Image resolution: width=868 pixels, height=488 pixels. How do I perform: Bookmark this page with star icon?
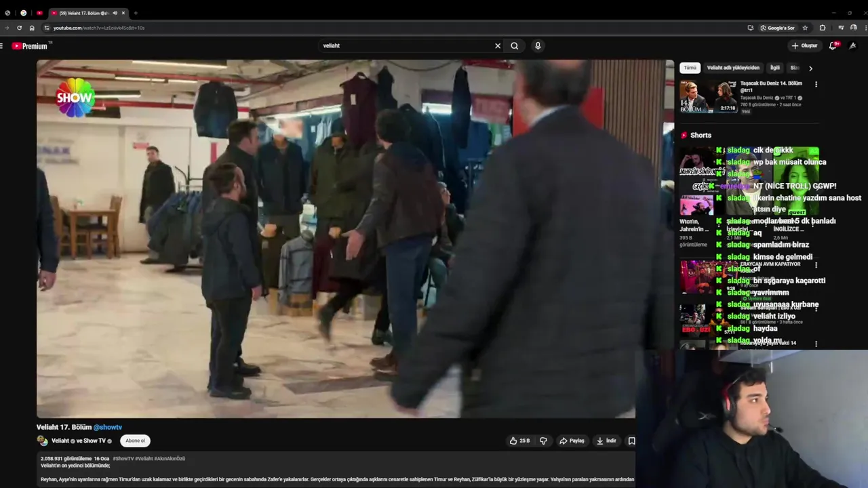tap(805, 28)
